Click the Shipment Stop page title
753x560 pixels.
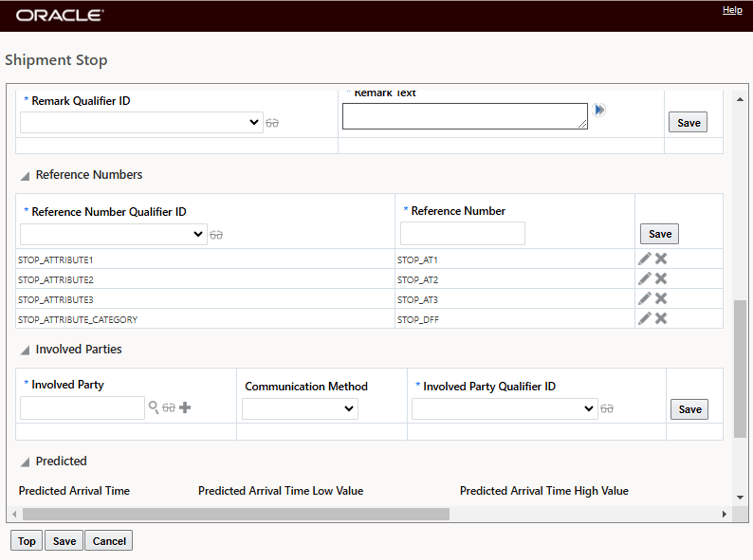[56, 60]
